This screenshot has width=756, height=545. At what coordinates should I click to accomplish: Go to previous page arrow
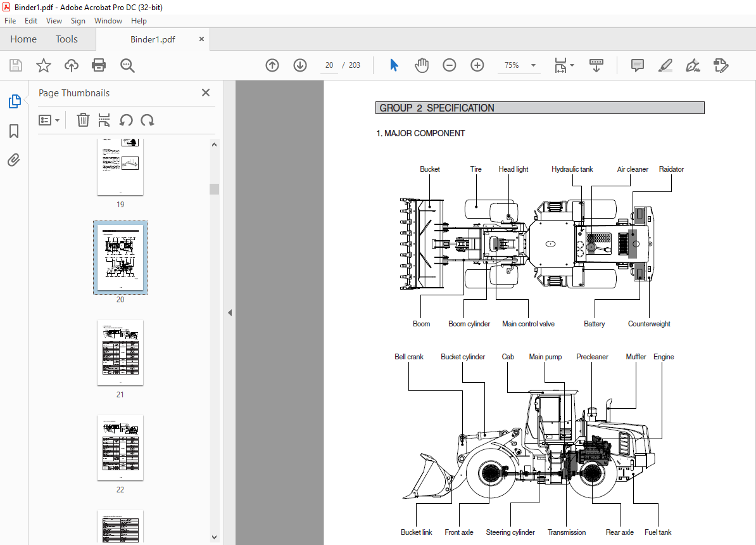(272, 65)
